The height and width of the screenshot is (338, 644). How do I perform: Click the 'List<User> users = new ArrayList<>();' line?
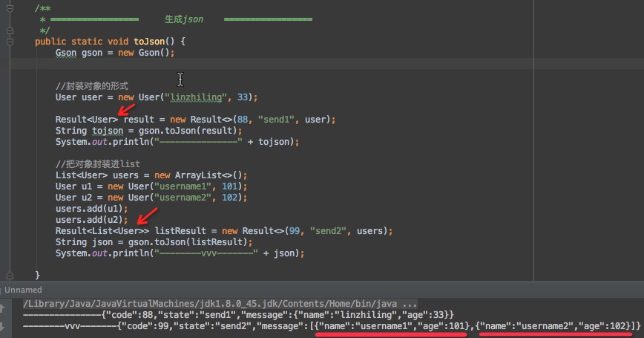[151, 175]
